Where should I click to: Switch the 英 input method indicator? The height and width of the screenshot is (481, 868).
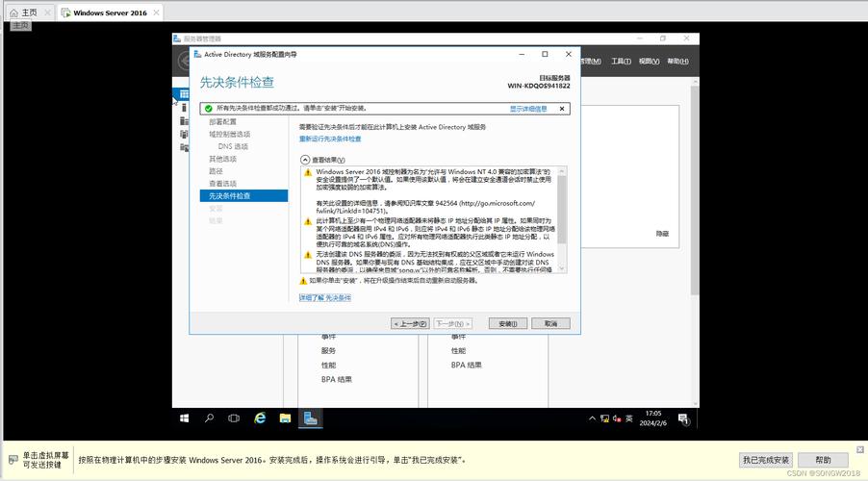[x=628, y=418]
